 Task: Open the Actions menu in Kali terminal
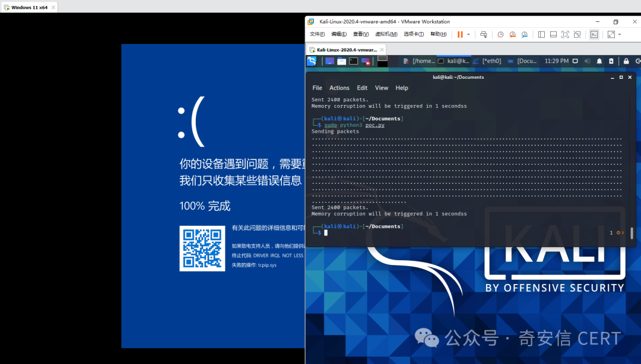(x=339, y=88)
